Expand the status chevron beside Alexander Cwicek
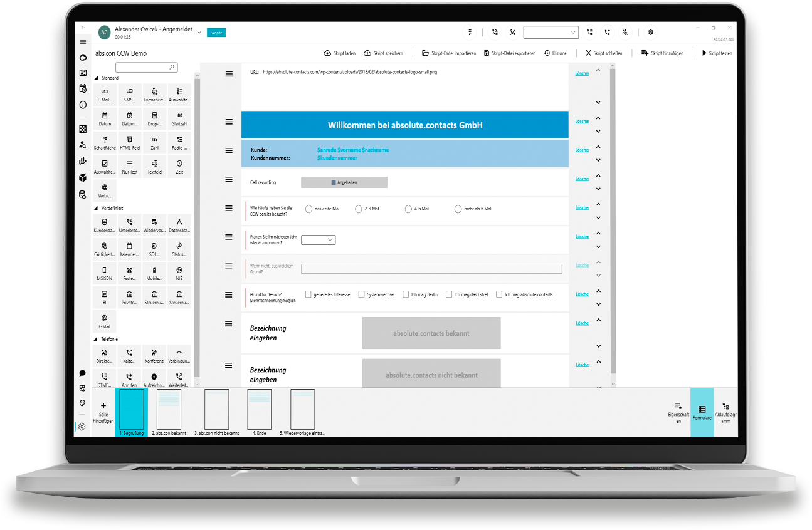 [199, 32]
